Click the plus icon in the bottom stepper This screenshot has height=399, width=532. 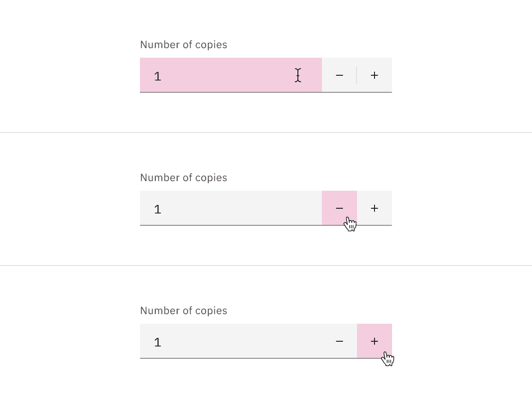pyautogui.click(x=374, y=341)
